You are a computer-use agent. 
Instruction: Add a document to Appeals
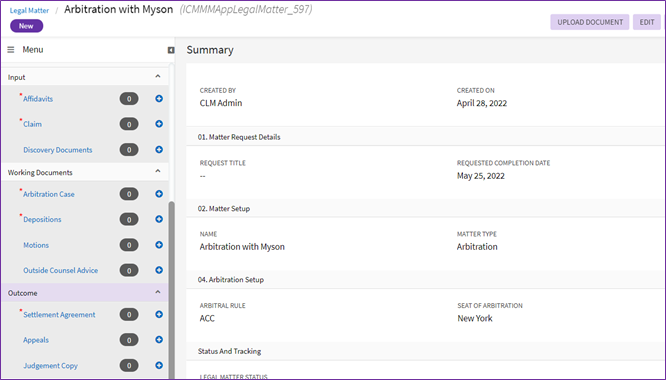(159, 340)
